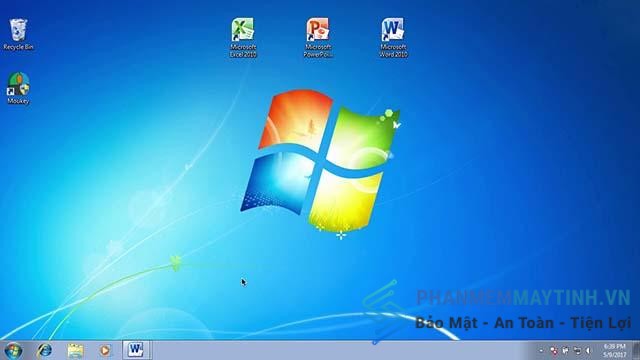The image size is (640, 360).
Task: Launch Internet Explorer from the taskbar
Action: 44,350
